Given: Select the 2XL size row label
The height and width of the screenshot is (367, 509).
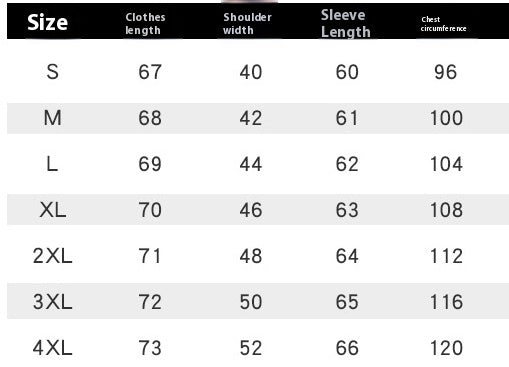Looking at the screenshot, I should (53, 256).
